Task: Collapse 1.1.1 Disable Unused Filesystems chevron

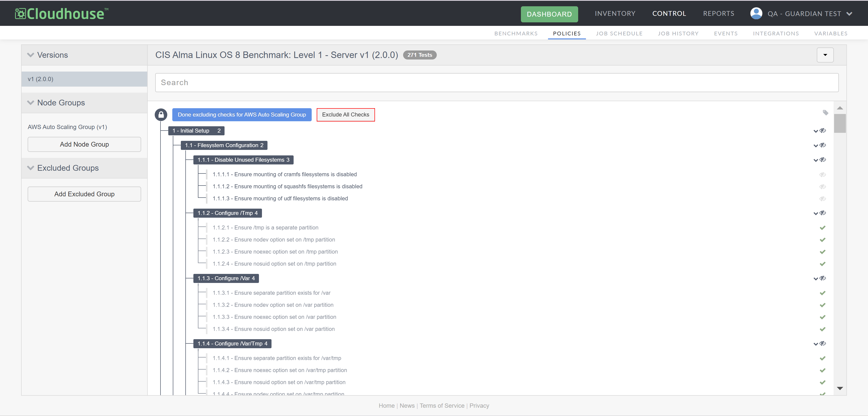Action: 816,160
